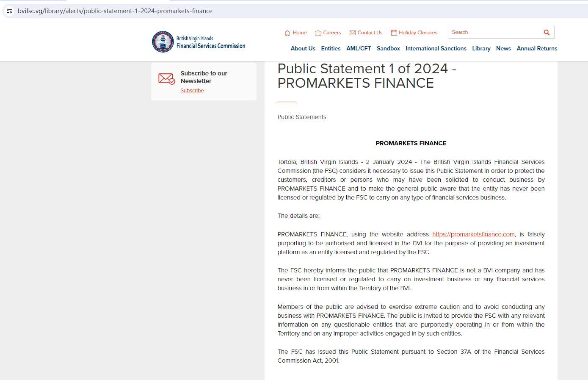Click the house icon beside Home
The width and height of the screenshot is (588, 380).
coord(287,33)
